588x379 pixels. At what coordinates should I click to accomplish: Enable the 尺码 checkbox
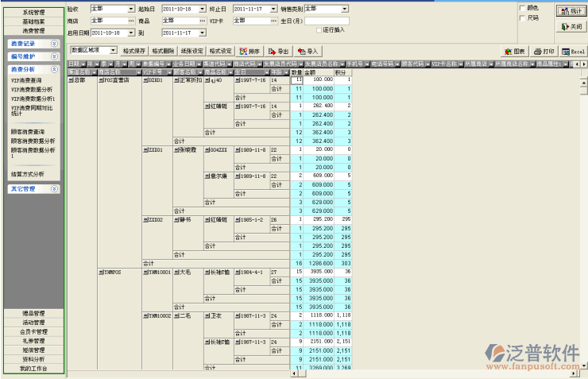click(522, 17)
